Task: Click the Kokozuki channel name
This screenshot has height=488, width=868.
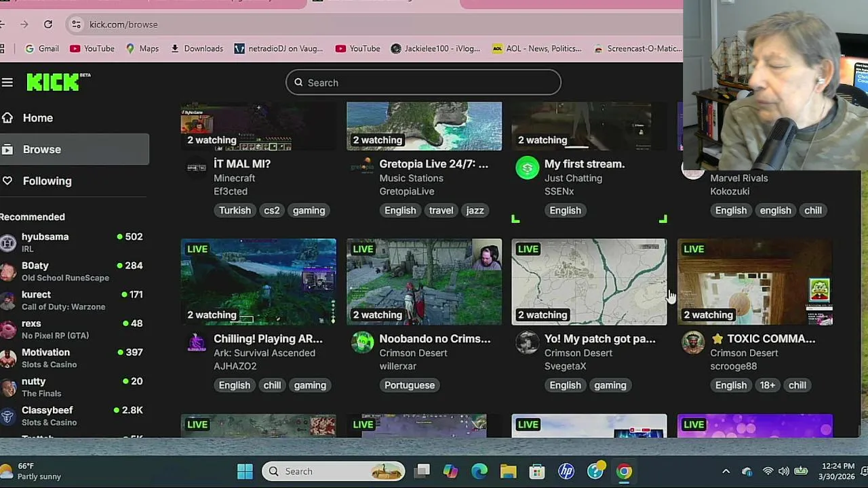Action: [730, 191]
